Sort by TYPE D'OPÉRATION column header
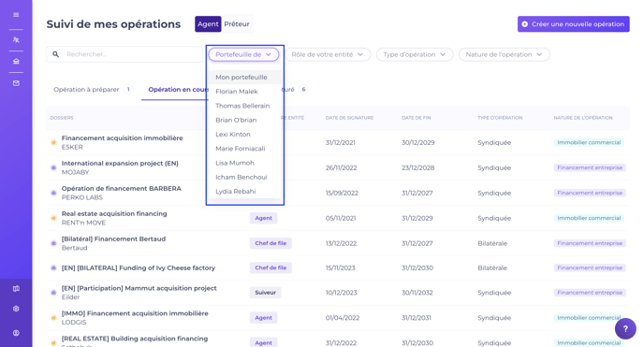644x347 pixels. (500, 118)
